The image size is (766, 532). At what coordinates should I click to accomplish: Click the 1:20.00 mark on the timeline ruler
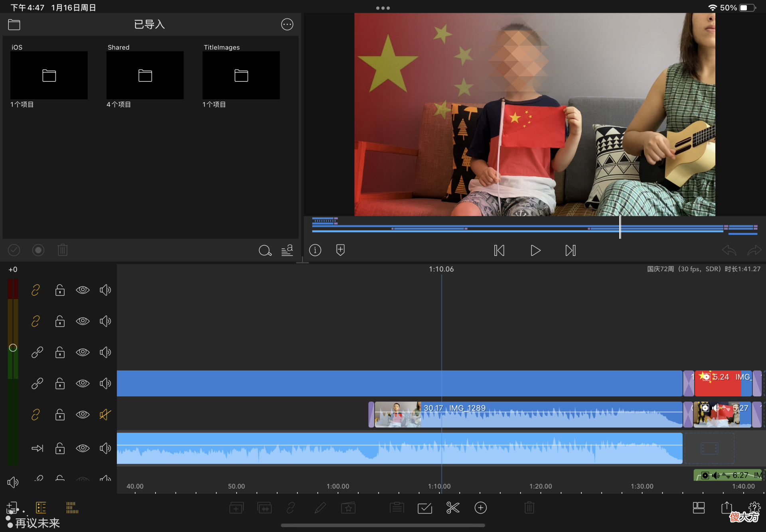[541, 487]
